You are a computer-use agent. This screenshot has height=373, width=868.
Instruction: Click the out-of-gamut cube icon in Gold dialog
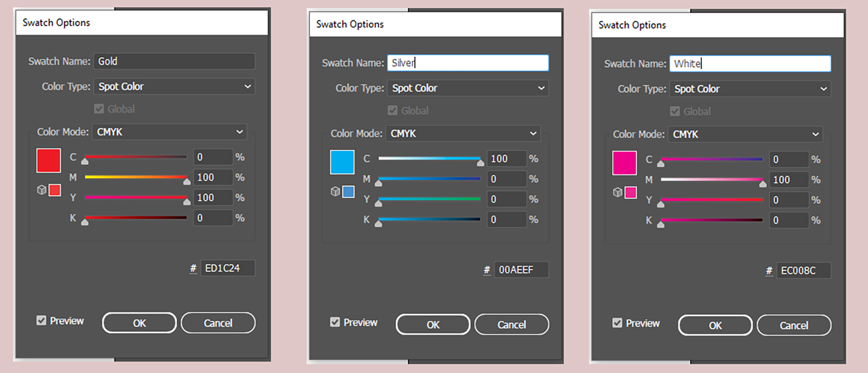tap(41, 190)
